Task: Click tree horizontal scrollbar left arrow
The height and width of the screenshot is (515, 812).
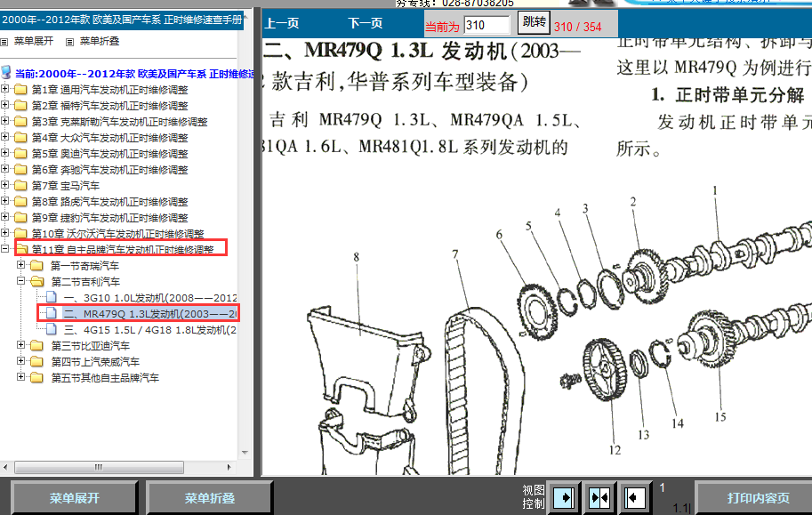Action: pyautogui.click(x=5, y=467)
